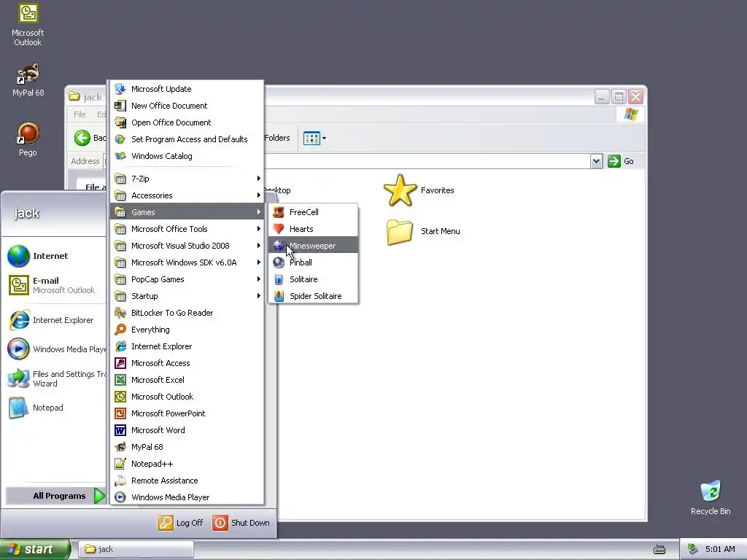The width and height of the screenshot is (747, 560).
Task: Launch Microsoft Outlook from programs list
Action: [187, 397]
